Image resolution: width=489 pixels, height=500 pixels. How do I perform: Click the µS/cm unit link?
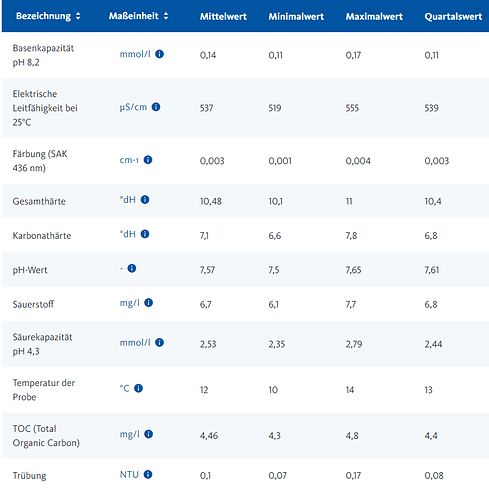(133, 107)
